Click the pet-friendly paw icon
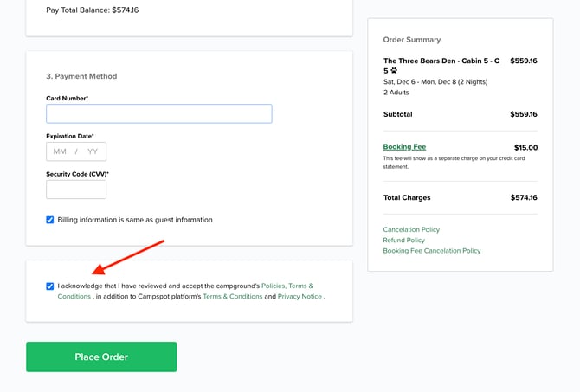The width and height of the screenshot is (580, 392). [394, 71]
